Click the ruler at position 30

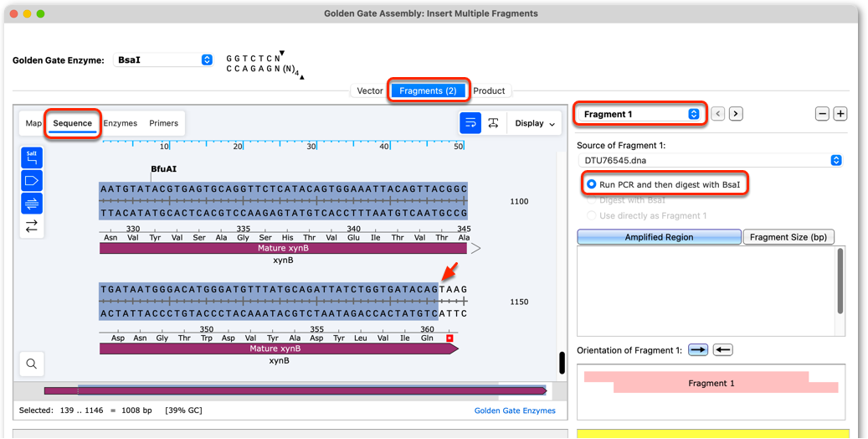(311, 147)
